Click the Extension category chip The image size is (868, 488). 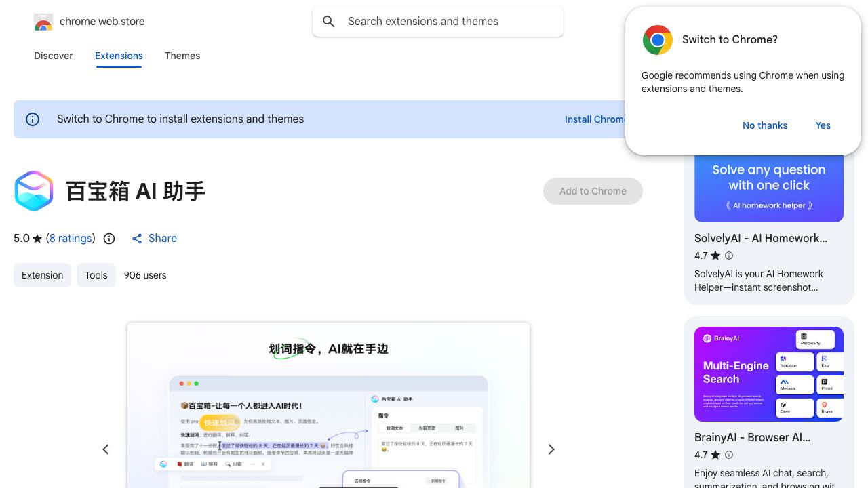click(x=42, y=275)
